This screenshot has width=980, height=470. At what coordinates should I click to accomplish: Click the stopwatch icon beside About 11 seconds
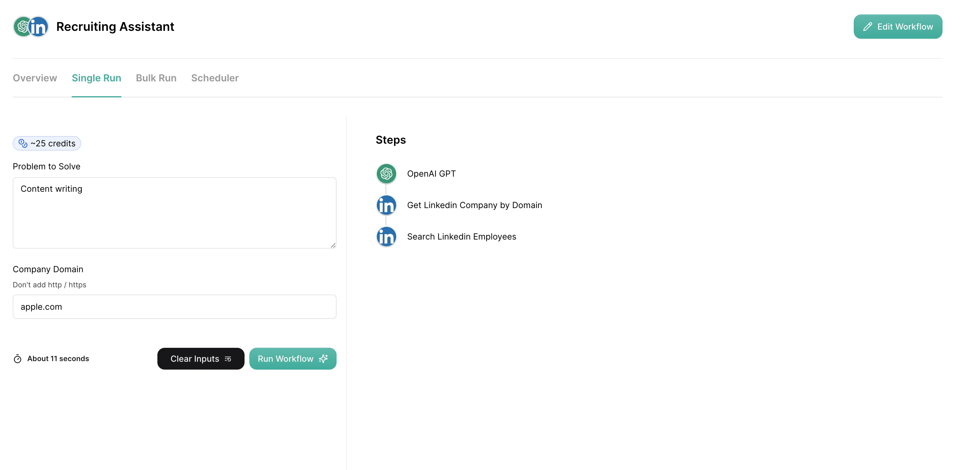click(x=18, y=359)
